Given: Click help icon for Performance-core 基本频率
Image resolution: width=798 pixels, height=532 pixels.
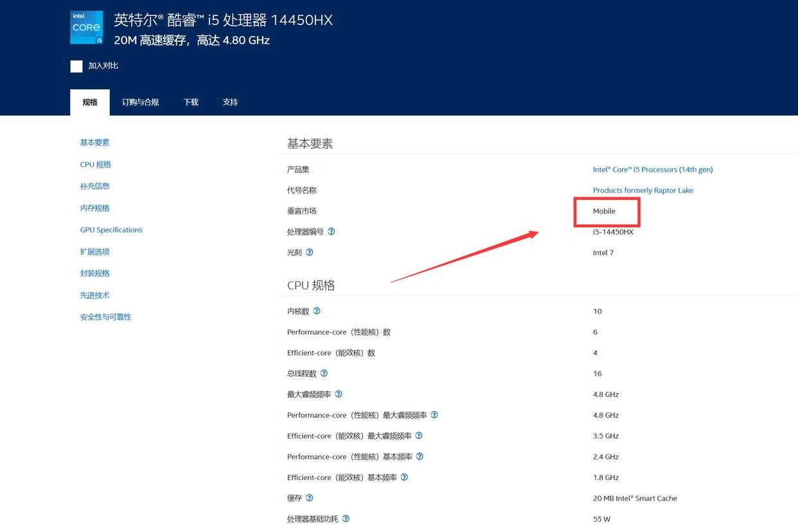Looking at the screenshot, I should [x=420, y=456].
